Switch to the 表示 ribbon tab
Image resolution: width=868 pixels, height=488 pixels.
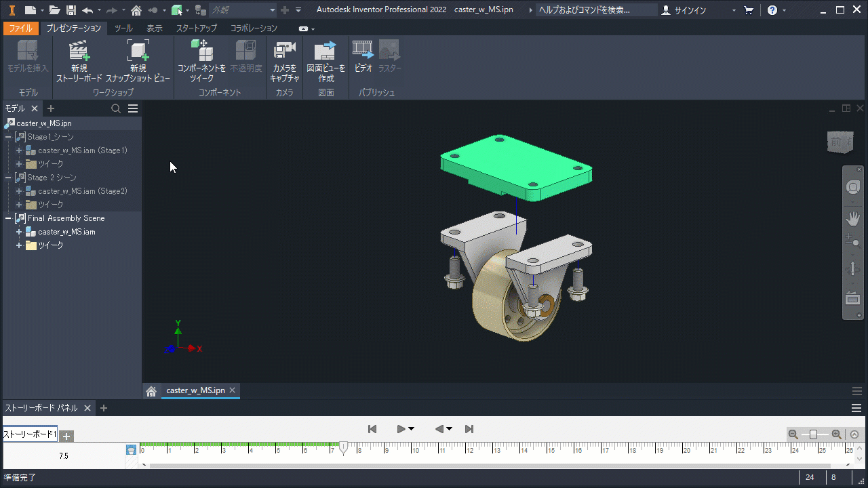coord(155,28)
